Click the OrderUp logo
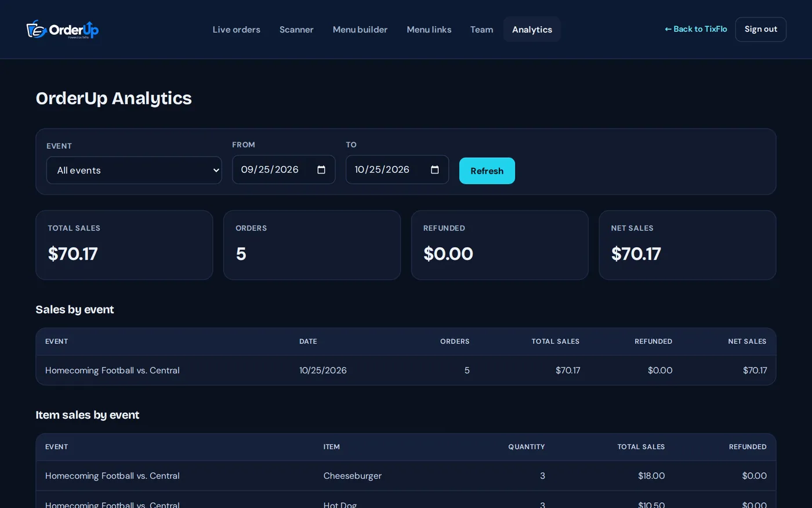Screen dimensions: 812x508 point(63,29)
